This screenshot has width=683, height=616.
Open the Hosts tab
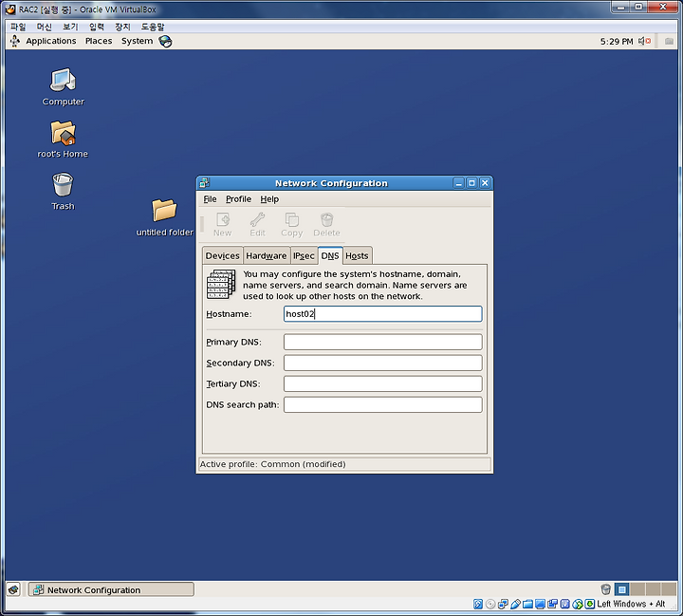click(358, 256)
